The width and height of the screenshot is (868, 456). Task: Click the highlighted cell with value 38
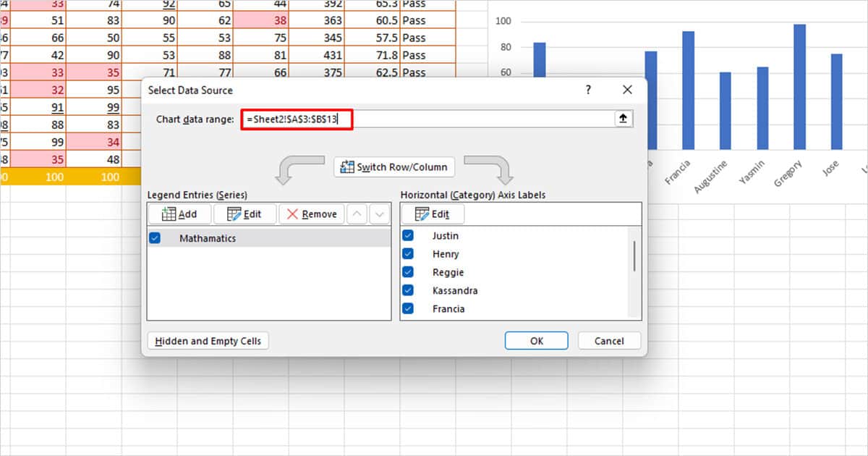(x=261, y=21)
